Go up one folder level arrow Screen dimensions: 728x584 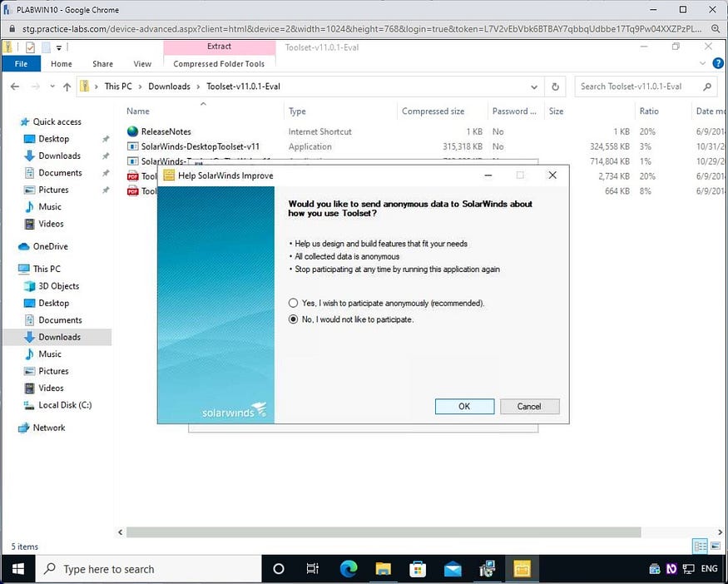[67, 87]
